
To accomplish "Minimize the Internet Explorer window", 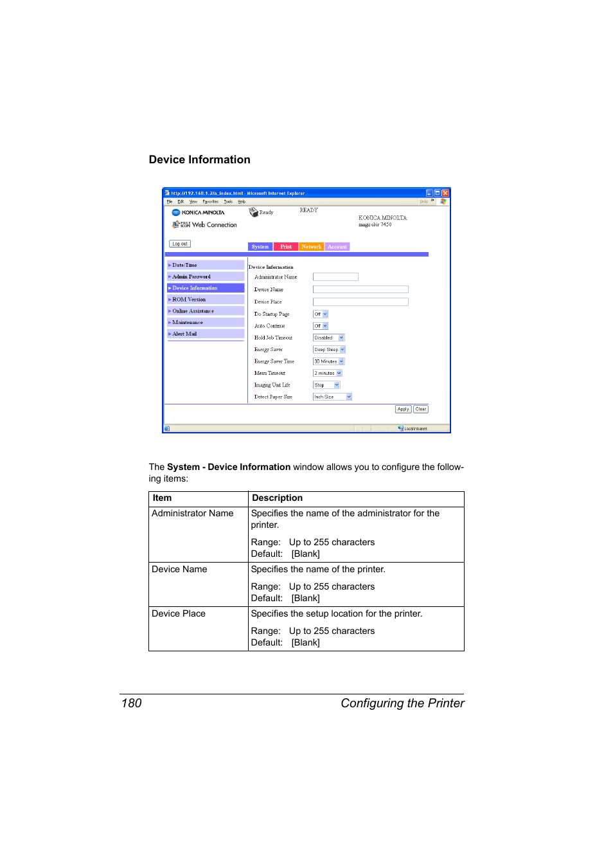I will (x=429, y=193).
